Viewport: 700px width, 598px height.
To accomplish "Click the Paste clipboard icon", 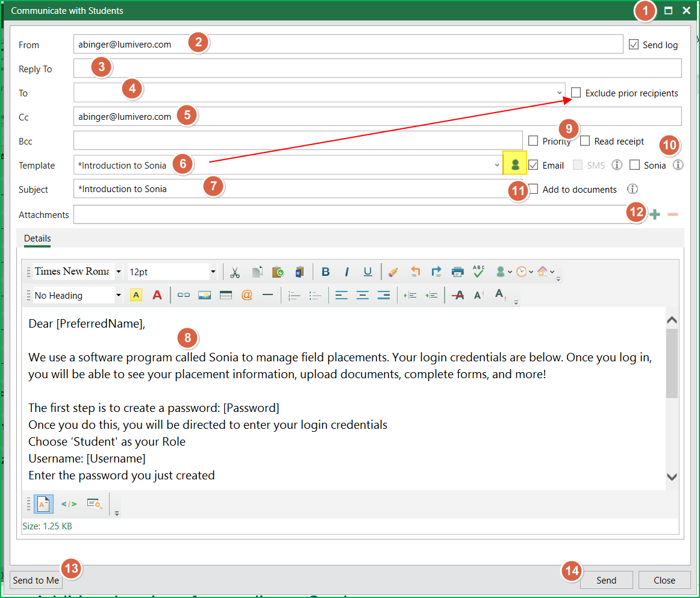I will tap(278, 272).
